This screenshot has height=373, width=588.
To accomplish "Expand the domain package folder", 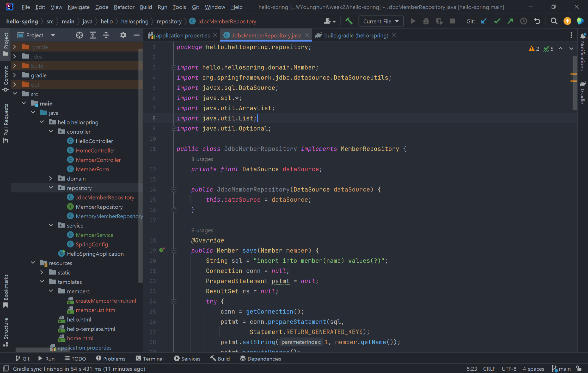I will 51,178.
